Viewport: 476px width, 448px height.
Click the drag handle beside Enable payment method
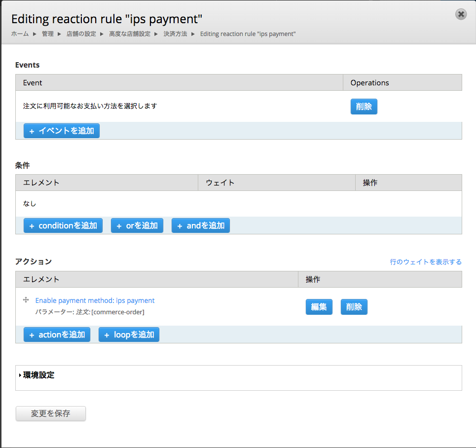pyautogui.click(x=26, y=300)
